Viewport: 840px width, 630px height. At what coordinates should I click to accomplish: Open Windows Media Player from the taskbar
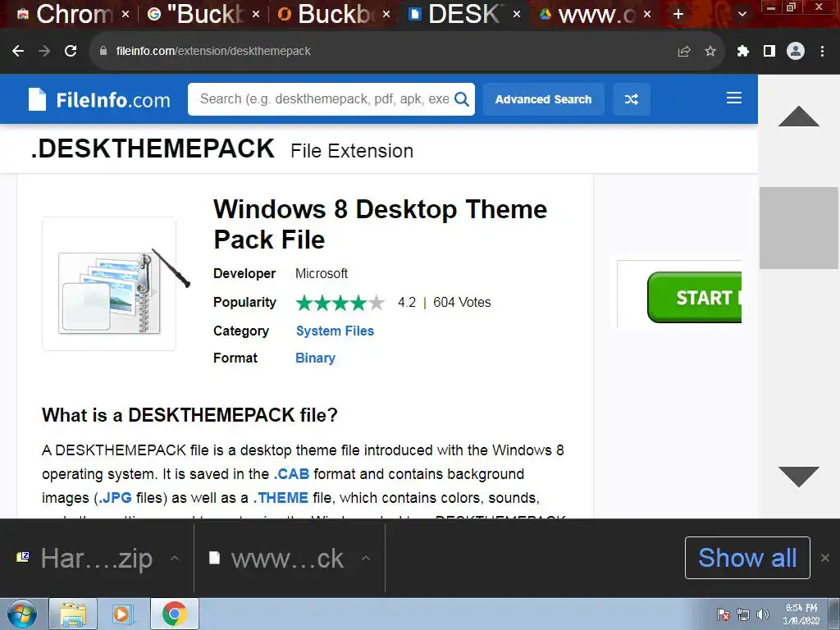121,614
